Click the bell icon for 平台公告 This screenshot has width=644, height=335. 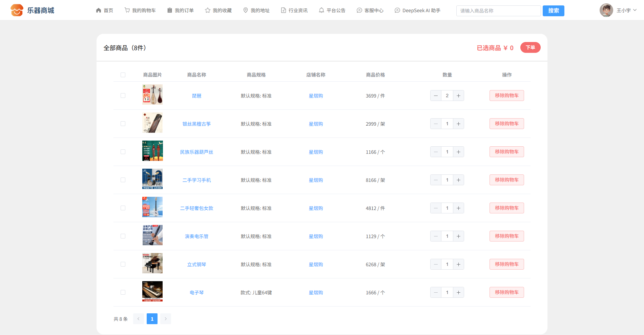(321, 11)
